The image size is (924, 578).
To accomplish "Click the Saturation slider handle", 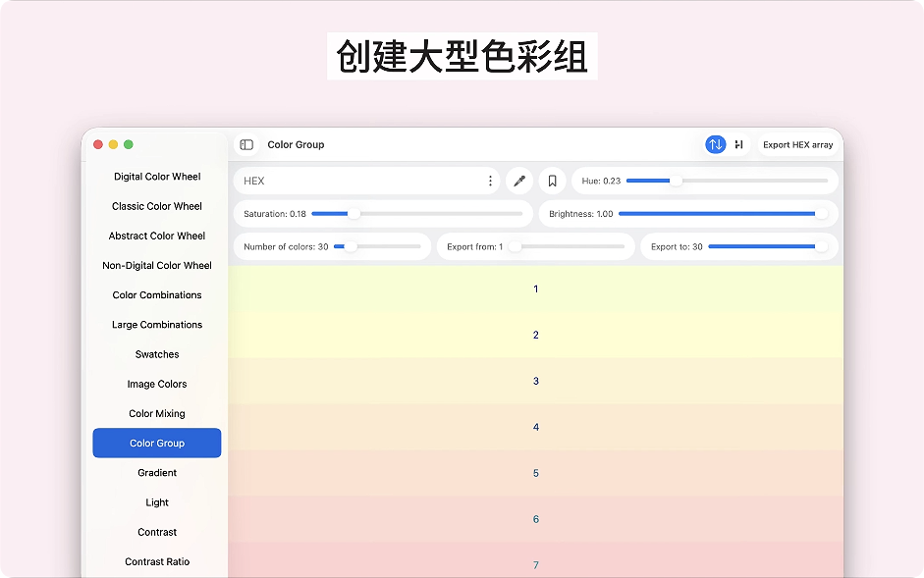I will coord(353,214).
